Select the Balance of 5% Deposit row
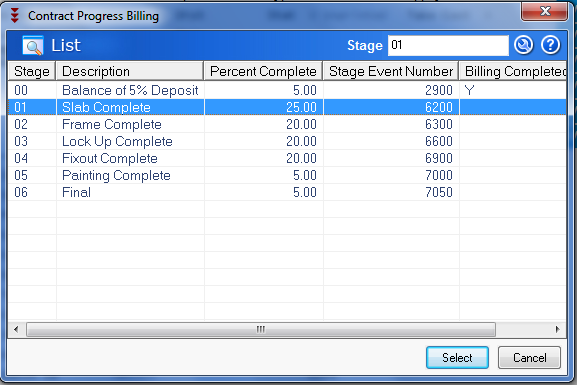This screenshot has width=577, height=385. [287, 90]
